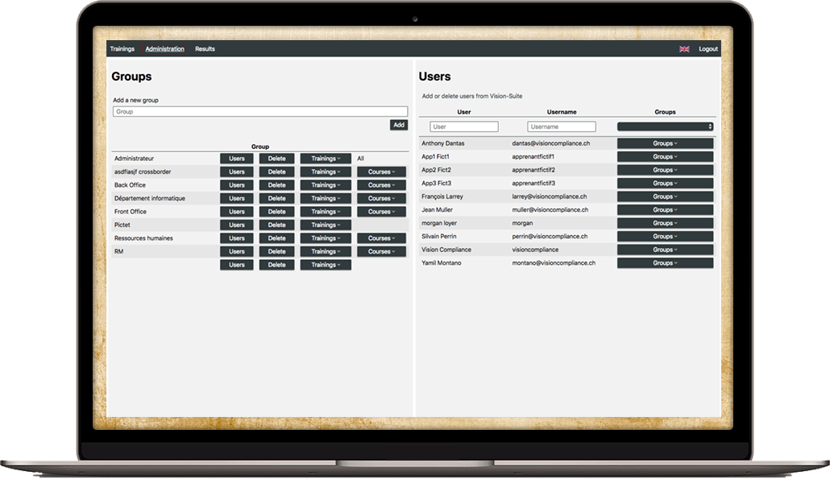Image resolution: width=830 pixels, height=504 pixels.
Task: Expand Courses for the Front Office group
Action: point(381,212)
